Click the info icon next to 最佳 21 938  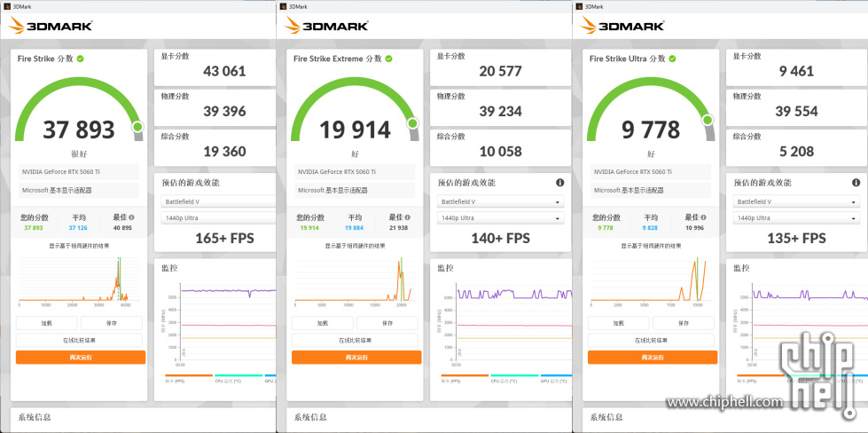pyautogui.click(x=408, y=217)
